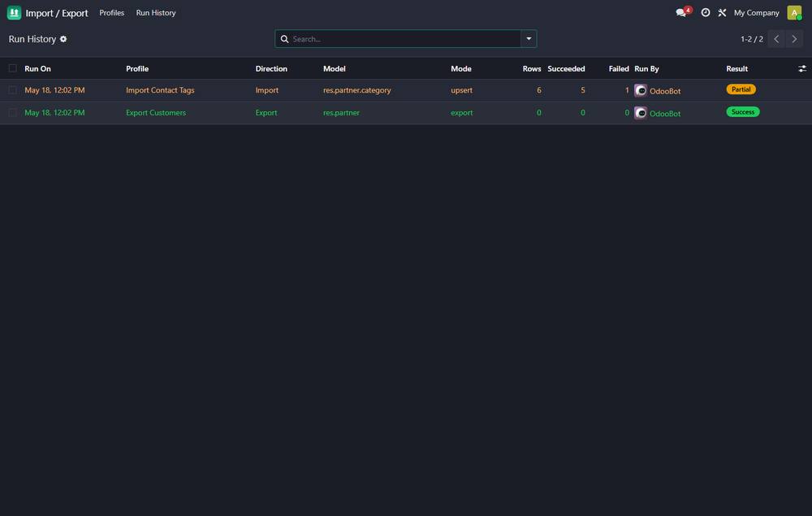This screenshot has height=516, width=812.
Task: Click OdooBot name in Import Contact Tags row
Action: pos(665,91)
